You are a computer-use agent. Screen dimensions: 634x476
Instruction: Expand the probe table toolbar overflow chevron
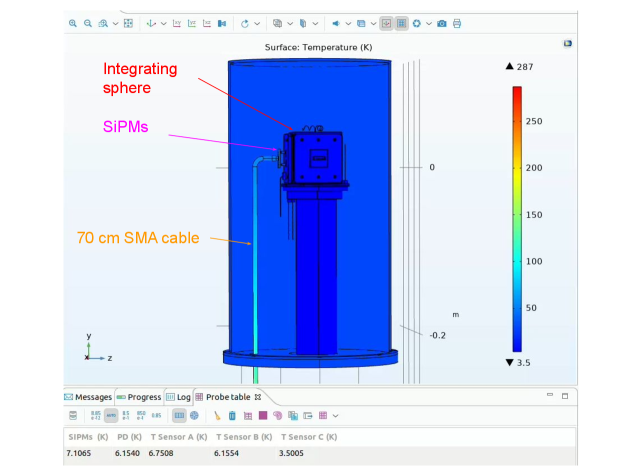(x=336, y=415)
